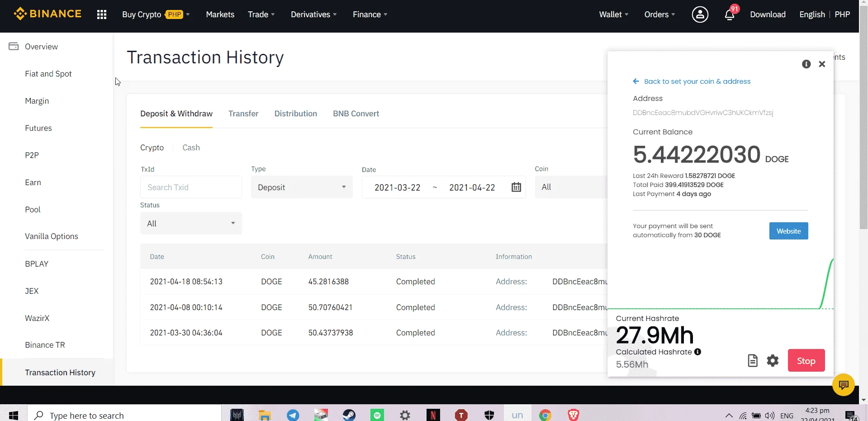This screenshot has height=421, width=868.
Task: Expand the Trade menu
Action: (x=261, y=14)
